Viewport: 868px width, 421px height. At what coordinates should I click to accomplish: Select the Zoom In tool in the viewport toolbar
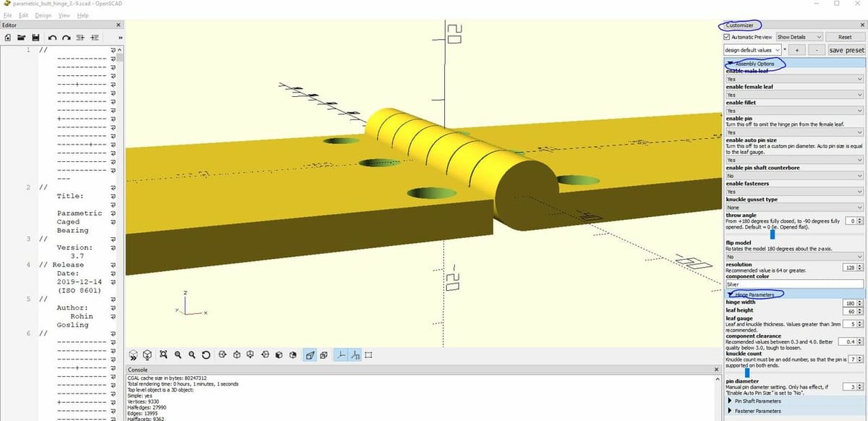[x=177, y=354]
